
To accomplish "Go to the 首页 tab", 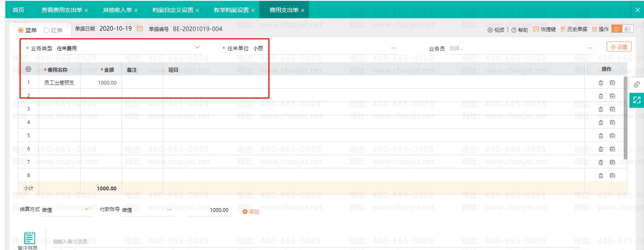I will pyautogui.click(x=18, y=10).
